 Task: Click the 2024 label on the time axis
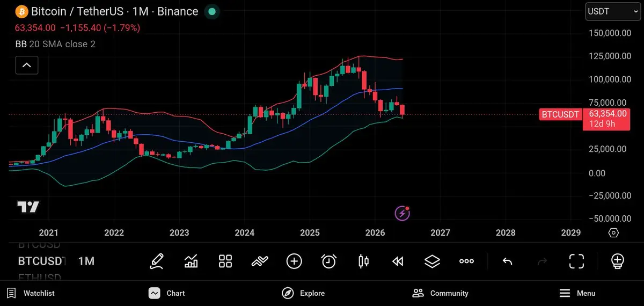click(x=245, y=232)
